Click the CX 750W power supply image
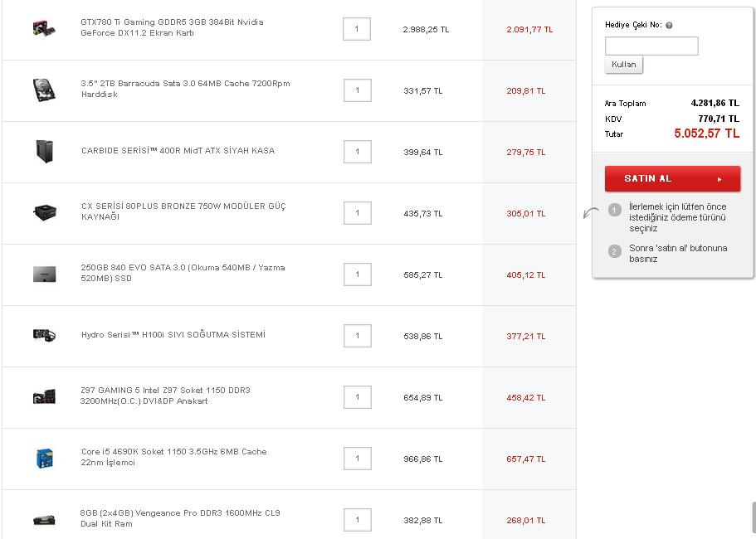The image size is (756, 539). coord(44,212)
